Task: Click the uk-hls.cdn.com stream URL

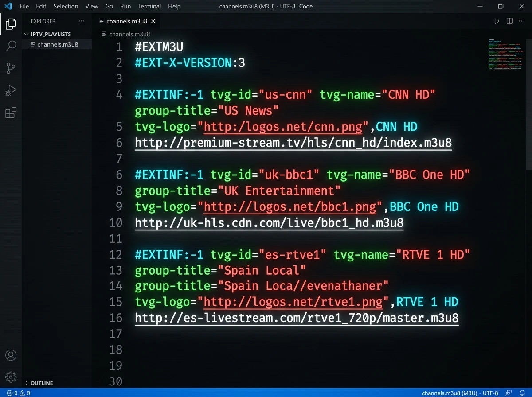Action: tap(269, 223)
